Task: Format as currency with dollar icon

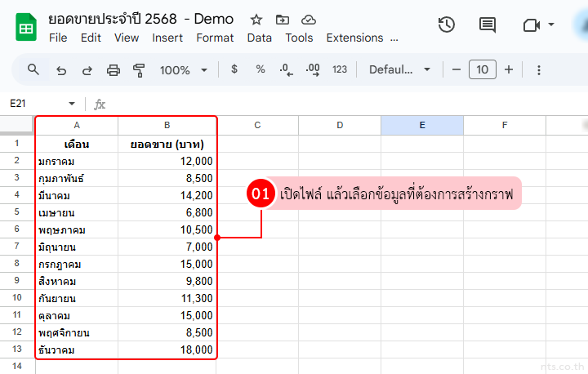Action: coord(234,69)
